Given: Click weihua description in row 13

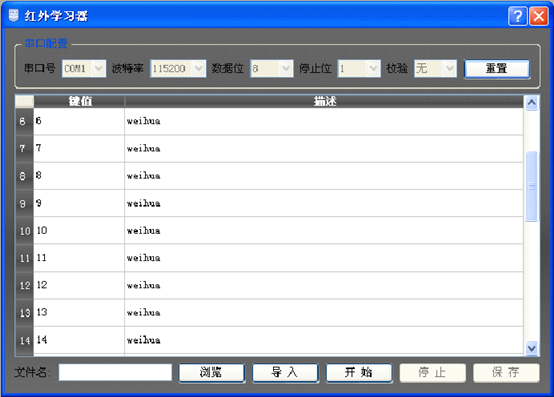Looking at the screenshot, I should (x=324, y=313).
